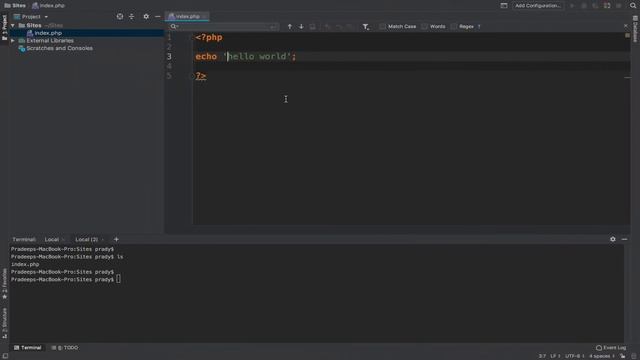Toggle Words checkbox

click(x=424, y=27)
